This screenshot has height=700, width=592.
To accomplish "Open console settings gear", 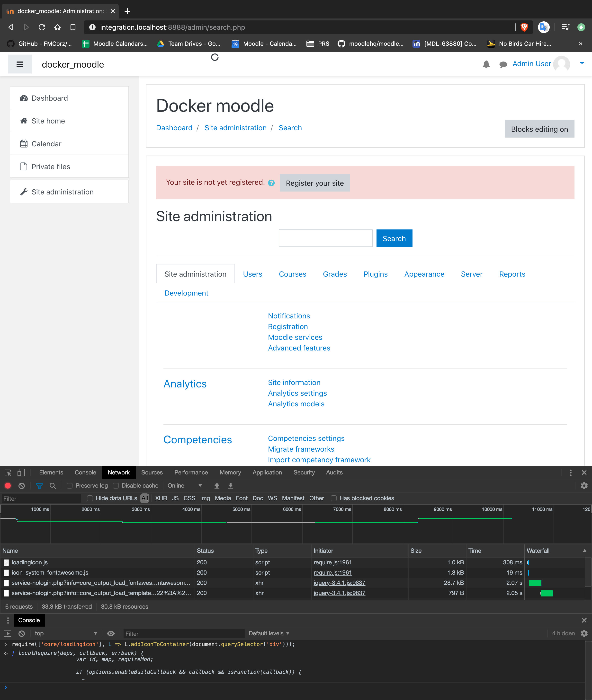I will click(584, 634).
